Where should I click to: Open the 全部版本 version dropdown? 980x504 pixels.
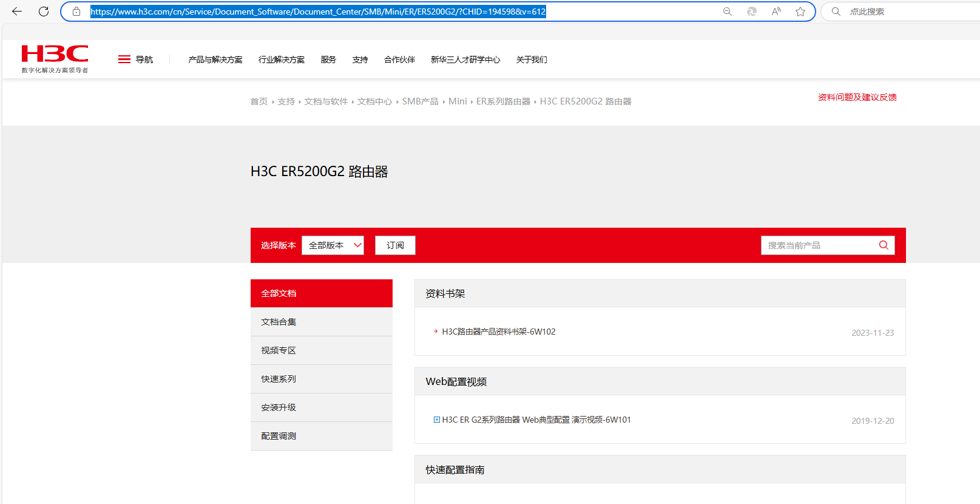tap(333, 245)
